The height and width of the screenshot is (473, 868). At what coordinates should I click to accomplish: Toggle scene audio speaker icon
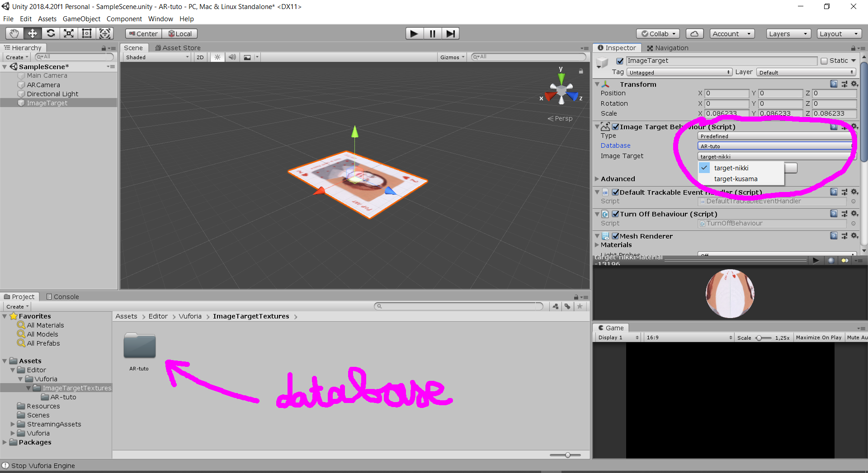click(x=232, y=57)
